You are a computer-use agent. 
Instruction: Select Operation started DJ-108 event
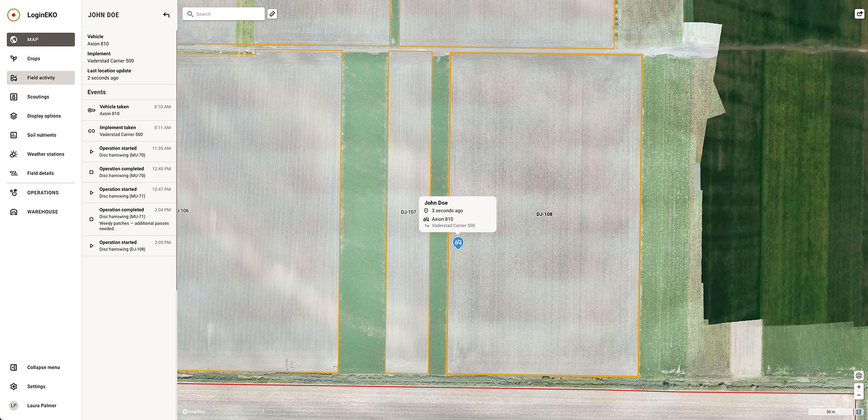(x=129, y=246)
